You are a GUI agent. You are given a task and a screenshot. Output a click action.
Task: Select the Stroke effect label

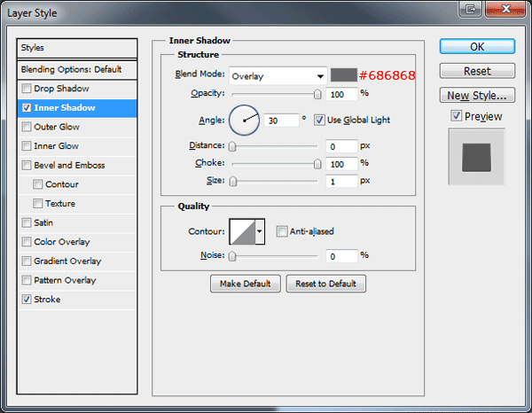pos(47,300)
